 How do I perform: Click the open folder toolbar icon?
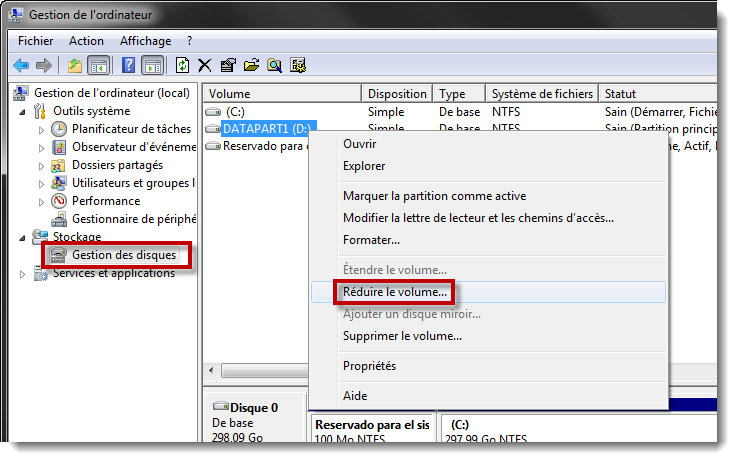tap(251, 66)
